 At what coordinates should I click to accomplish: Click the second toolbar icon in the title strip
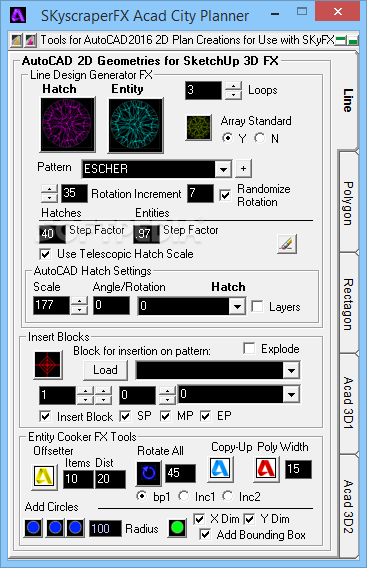(x=30, y=40)
